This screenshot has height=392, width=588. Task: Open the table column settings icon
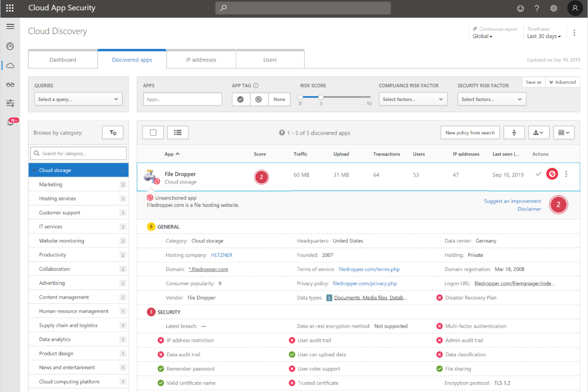(x=564, y=132)
